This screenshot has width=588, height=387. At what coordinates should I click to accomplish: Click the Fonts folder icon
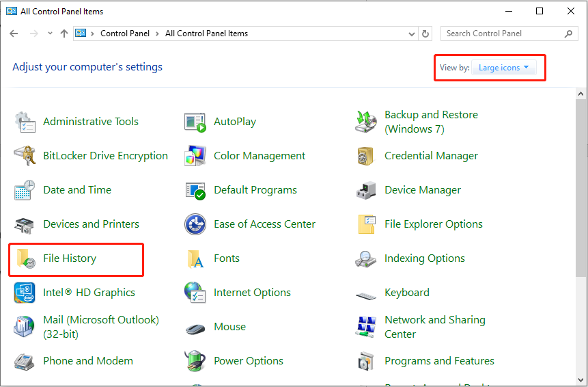tap(195, 258)
